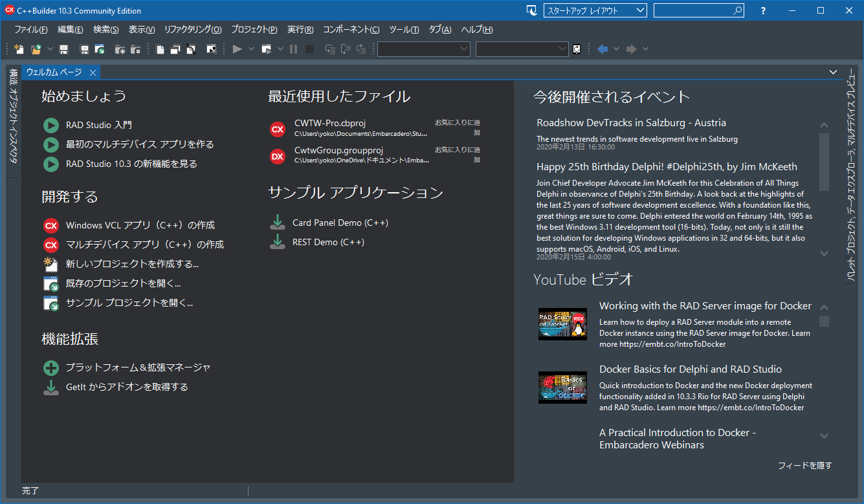The image size is (864, 504).
Task: Click the New Form toolbar icon
Action: click(x=211, y=49)
